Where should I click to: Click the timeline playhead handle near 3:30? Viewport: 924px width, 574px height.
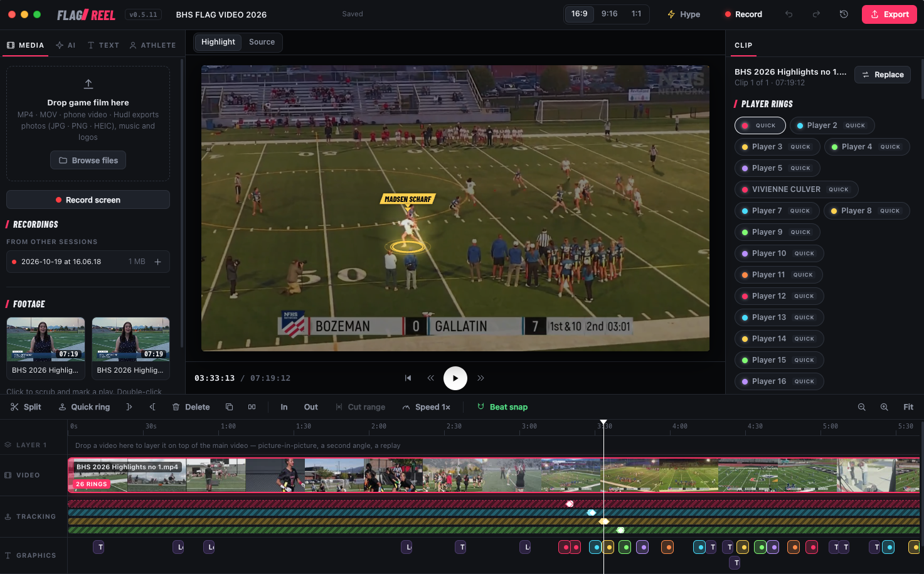[x=603, y=423]
